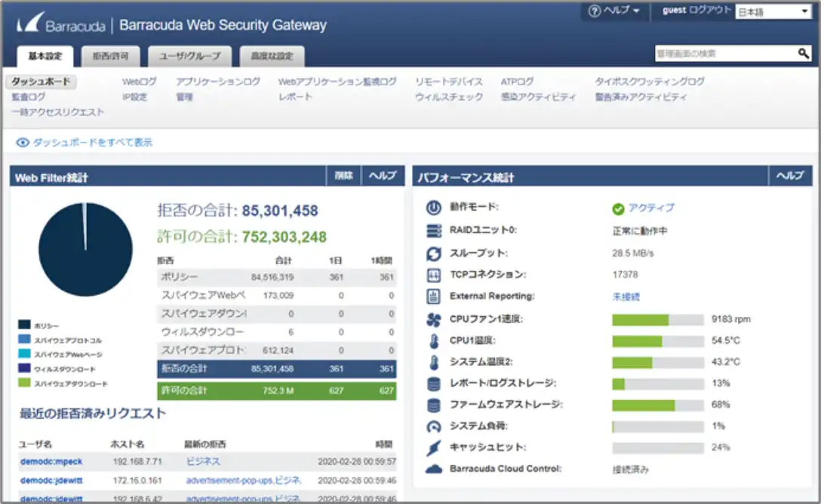Click the キャッシュヒット lightning icon

coord(434,447)
